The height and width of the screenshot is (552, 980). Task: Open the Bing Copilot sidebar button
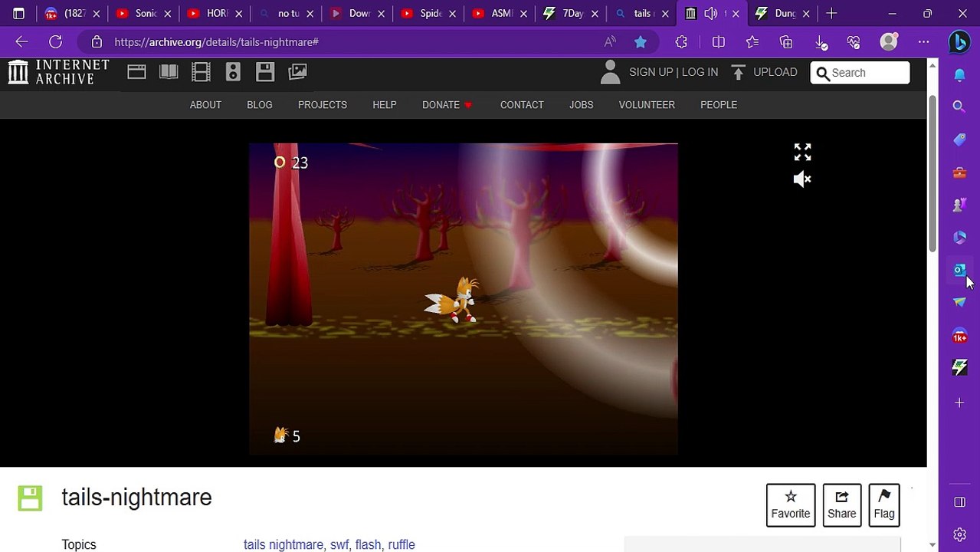(x=959, y=42)
